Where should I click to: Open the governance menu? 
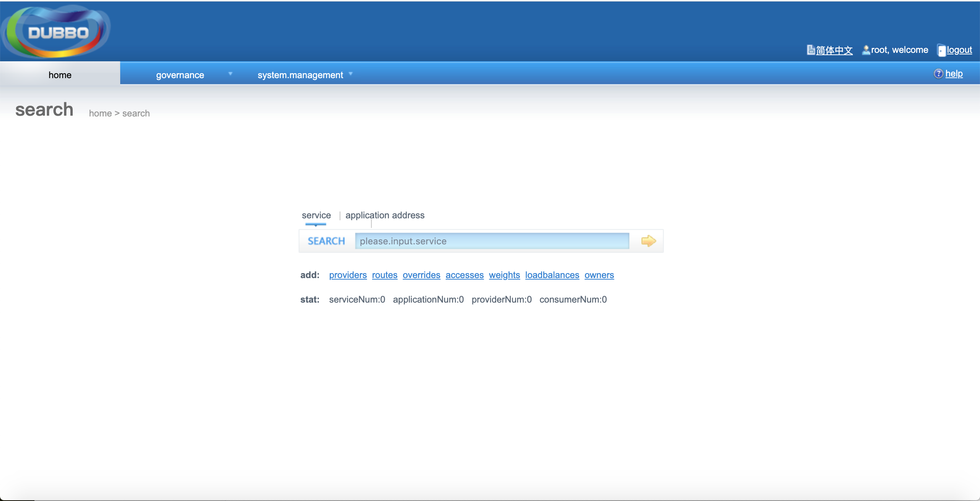coord(180,75)
